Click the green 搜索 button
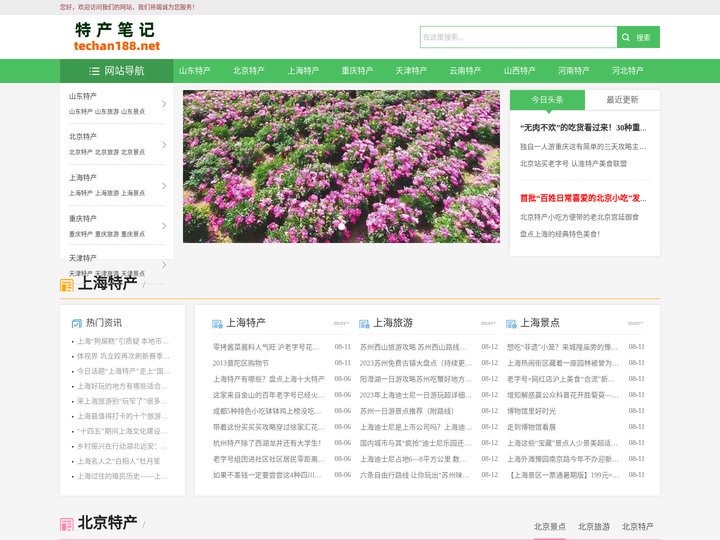Screen dimensions: 720x540 coord(638,37)
